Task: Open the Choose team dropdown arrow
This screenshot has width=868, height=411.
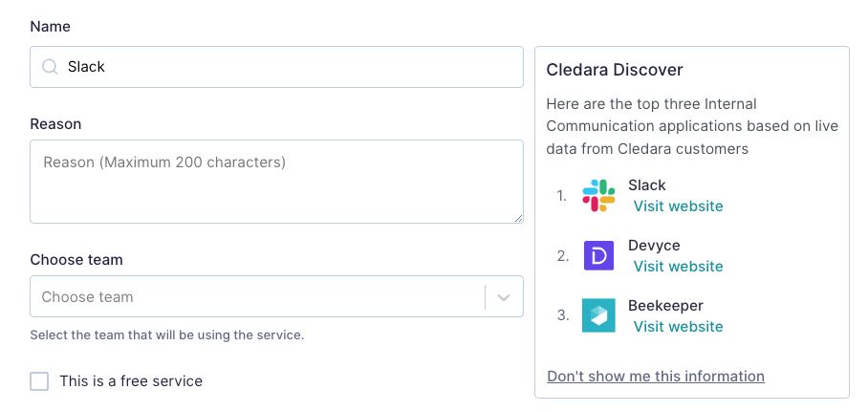Action: (x=503, y=297)
